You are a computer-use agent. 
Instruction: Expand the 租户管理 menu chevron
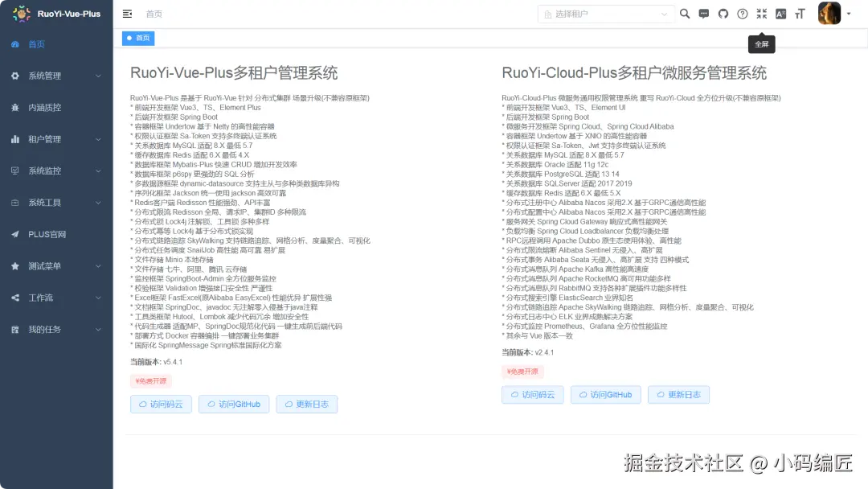98,139
